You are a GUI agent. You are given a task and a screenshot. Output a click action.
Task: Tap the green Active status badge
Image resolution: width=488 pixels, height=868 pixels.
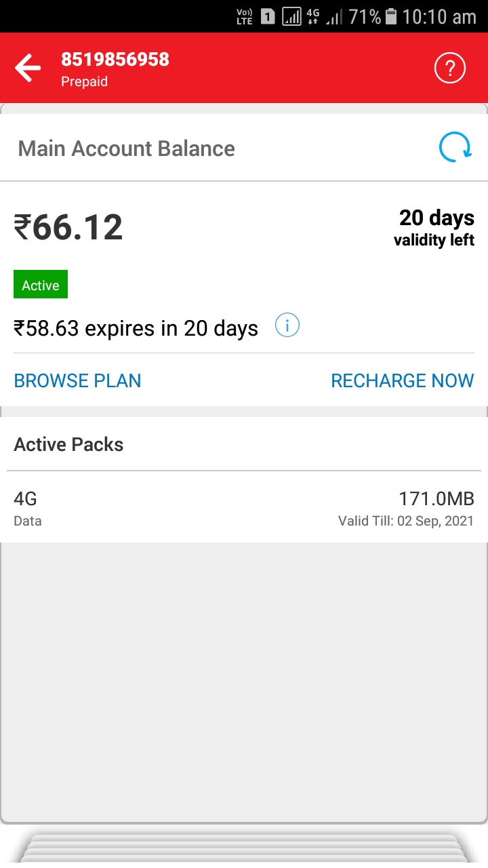41,285
